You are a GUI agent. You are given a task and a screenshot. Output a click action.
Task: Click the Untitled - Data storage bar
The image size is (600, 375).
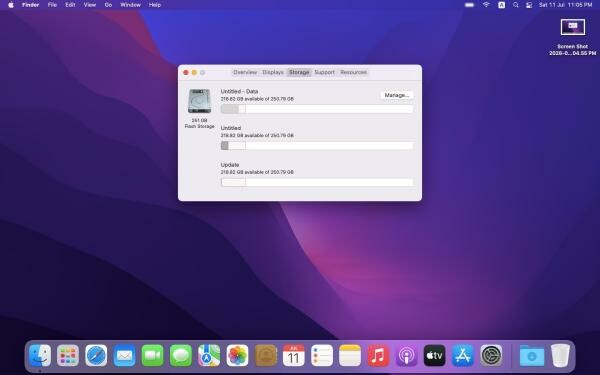(x=317, y=109)
